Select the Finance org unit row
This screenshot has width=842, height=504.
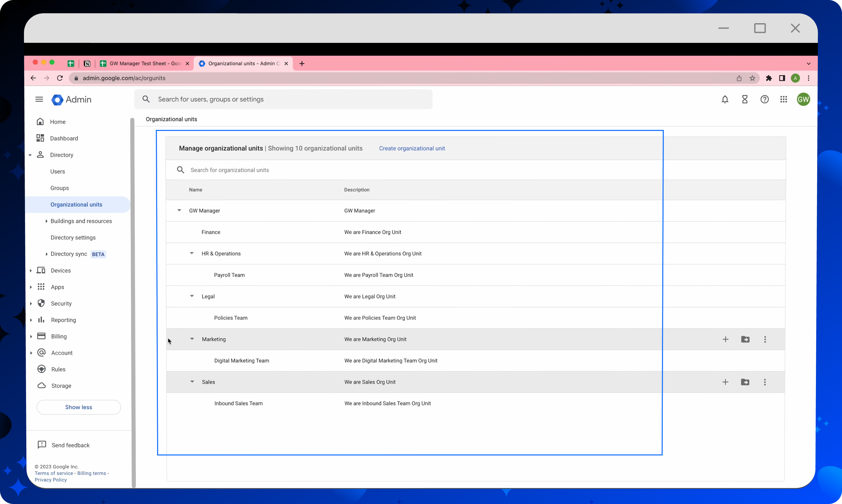476,232
